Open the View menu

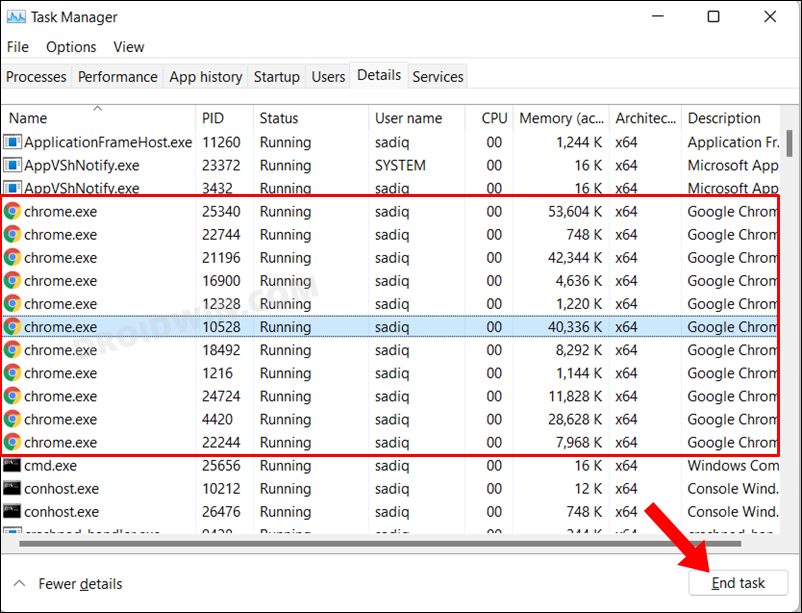[x=129, y=47]
